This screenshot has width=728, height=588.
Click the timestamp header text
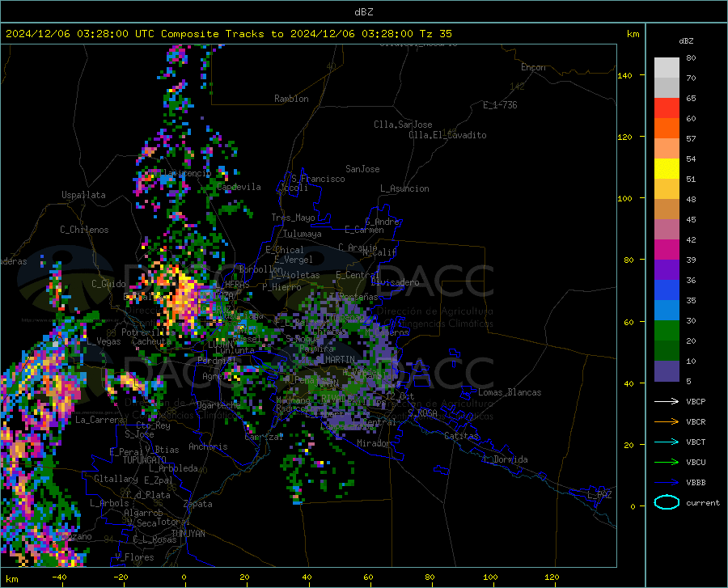pyautogui.click(x=228, y=34)
